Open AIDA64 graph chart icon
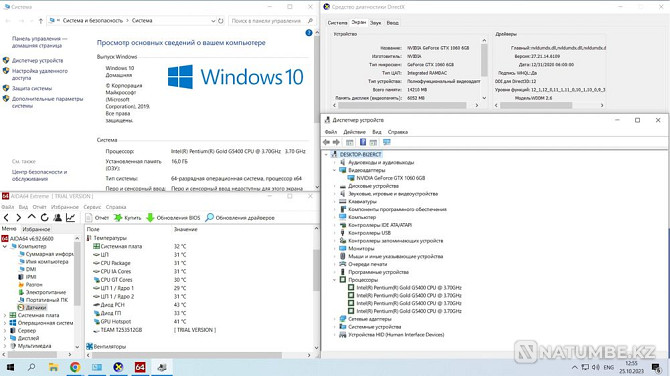Screen dimensions: 670x376 [71, 217]
